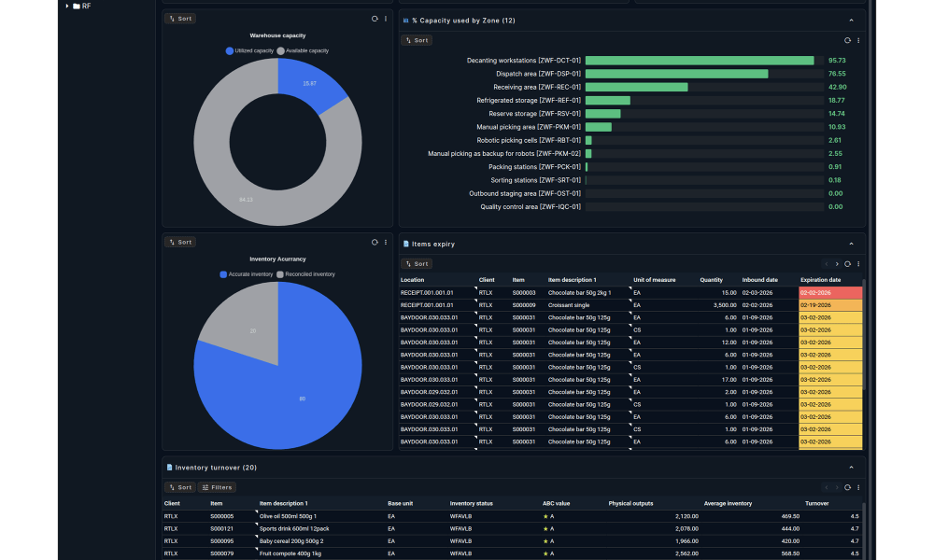Image resolution: width=934 pixels, height=560 pixels.
Task: Expand the RF folder tree node
Action: pyautogui.click(x=67, y=6)
